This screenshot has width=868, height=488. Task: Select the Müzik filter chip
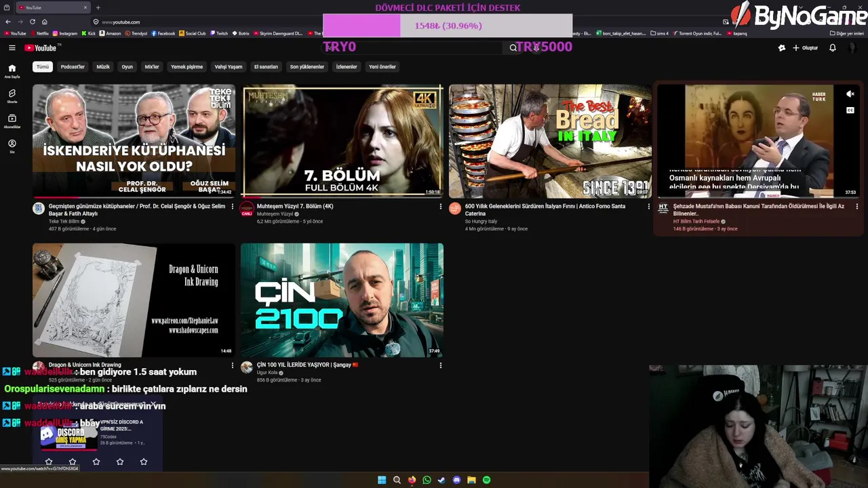point(103,66)
